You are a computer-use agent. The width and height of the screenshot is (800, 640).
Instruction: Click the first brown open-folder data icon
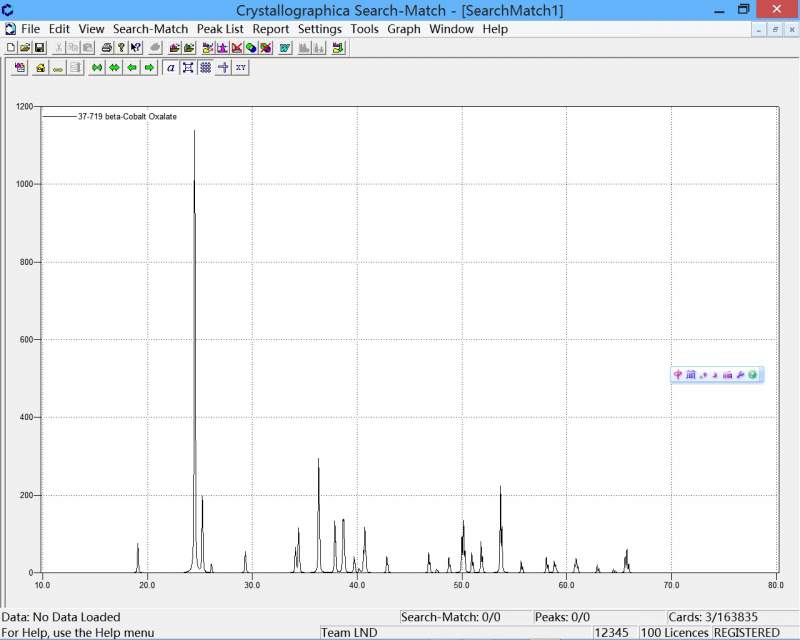(x=174, y=48)
